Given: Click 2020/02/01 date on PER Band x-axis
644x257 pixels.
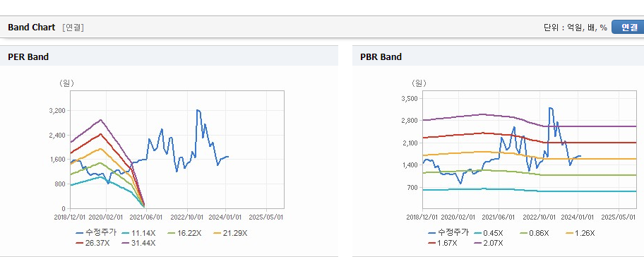Looking at the screenshot, I should tap(106, 217).
